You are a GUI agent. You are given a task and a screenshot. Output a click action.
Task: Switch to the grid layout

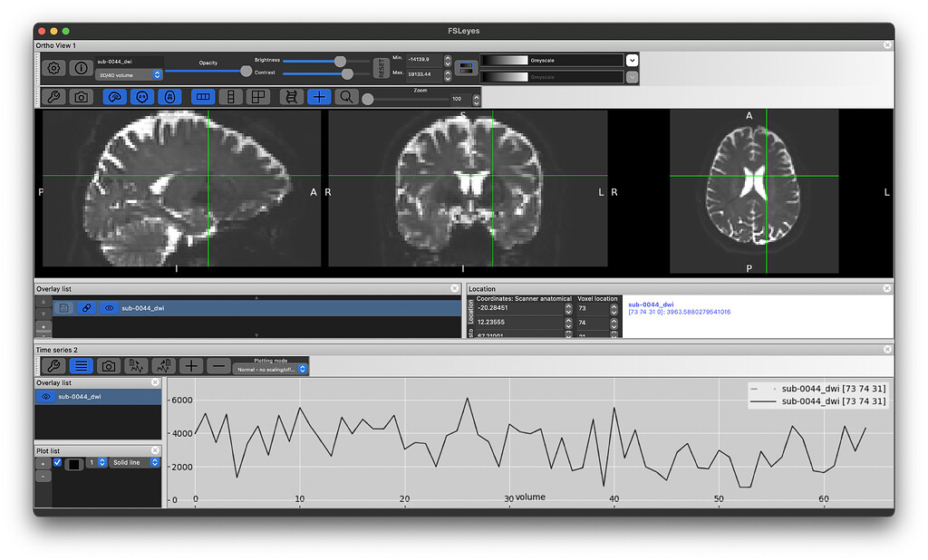click(x=259, y=96)
